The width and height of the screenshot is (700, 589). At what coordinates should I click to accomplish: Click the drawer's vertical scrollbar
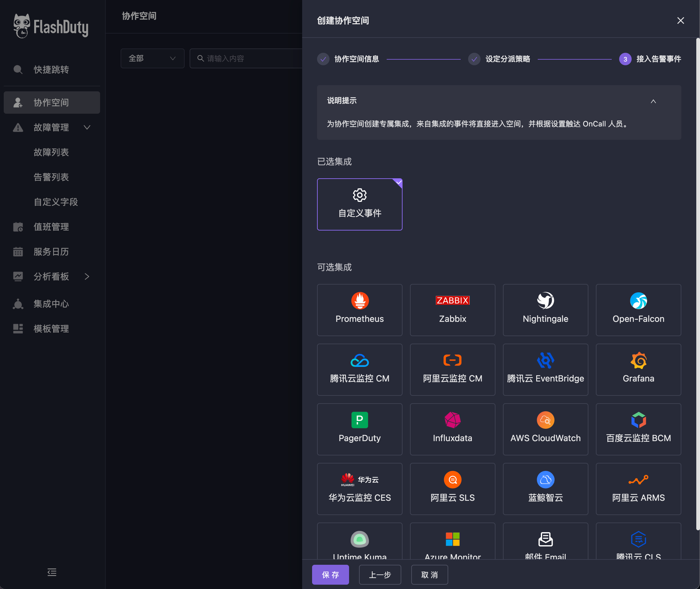[698, 284]
